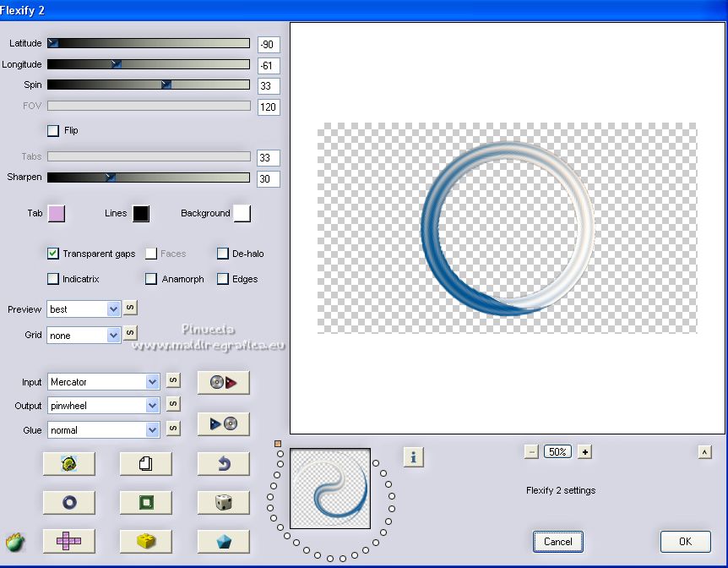Enable the Indicatrix checkbox
The height and width of the screenshot is (568, 728).
(x=53, y=279)
